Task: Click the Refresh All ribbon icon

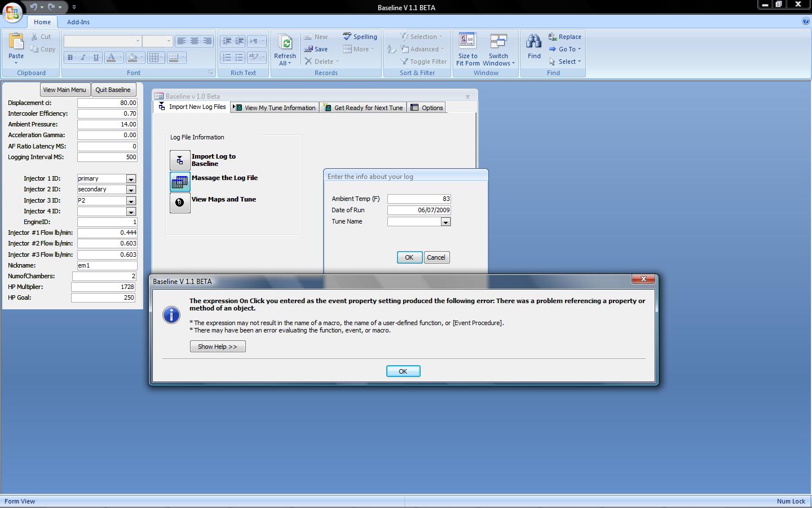Action: pyautogui.click(x=285, y=43)
